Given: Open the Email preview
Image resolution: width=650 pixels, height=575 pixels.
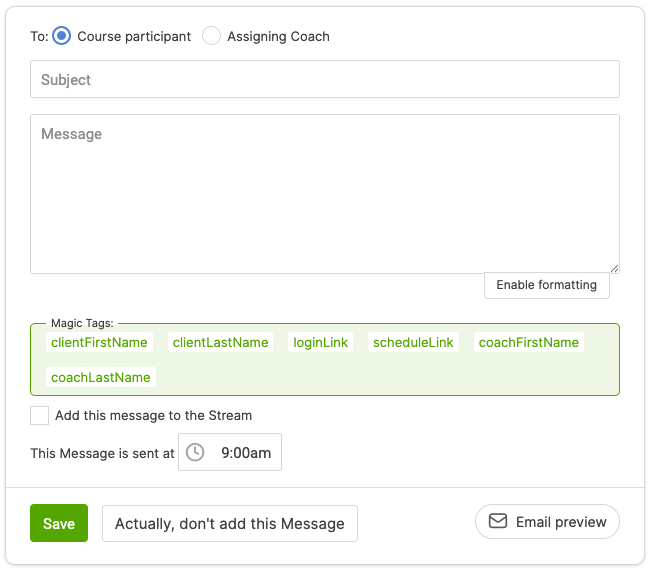Looking at the screenshot, I should [547, 521].
